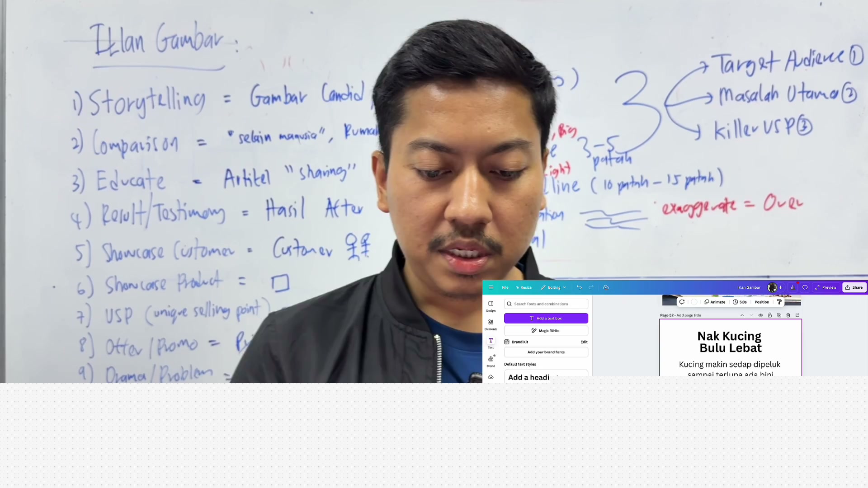Click the Default text styles label

520,364
